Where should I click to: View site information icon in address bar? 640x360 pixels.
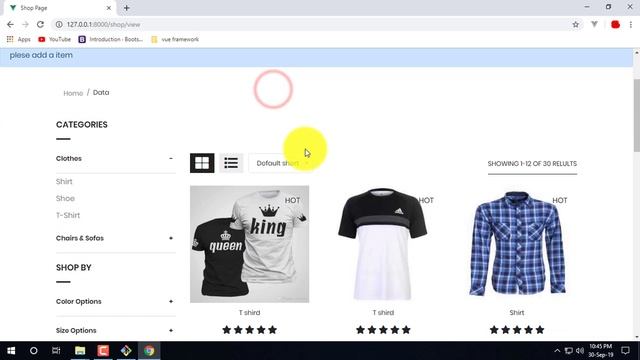(59, 24)
